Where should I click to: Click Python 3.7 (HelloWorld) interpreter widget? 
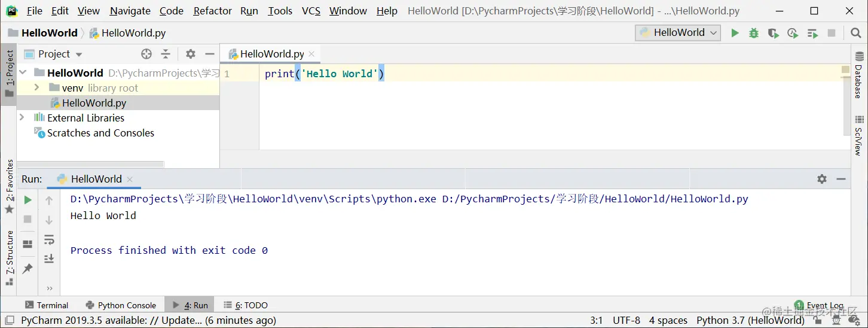pos(750,321)
